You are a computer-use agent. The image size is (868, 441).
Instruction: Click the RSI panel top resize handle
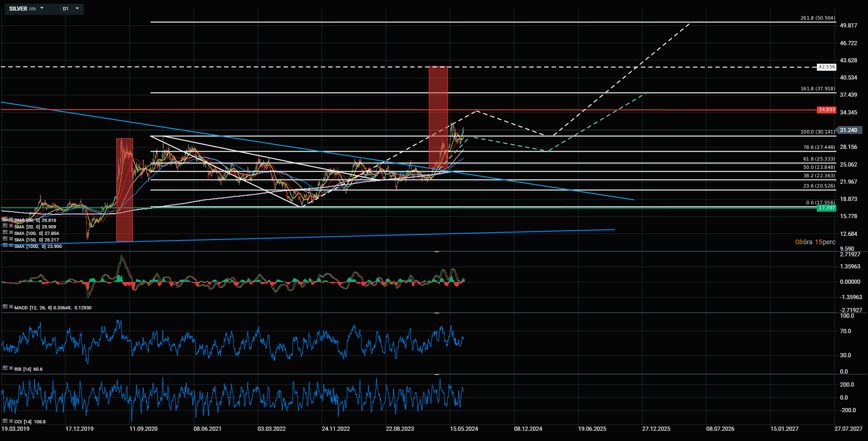coord(437,313)
